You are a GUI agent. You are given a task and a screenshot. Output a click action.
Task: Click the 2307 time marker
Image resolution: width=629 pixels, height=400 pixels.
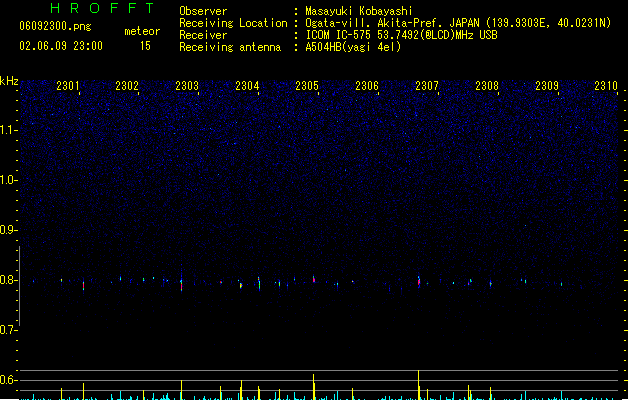click(427, 86)
